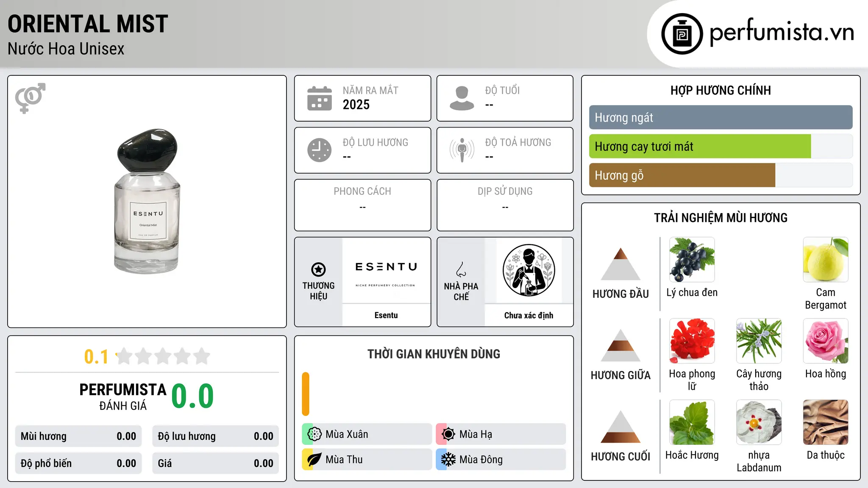Screen dimensions: 868x488
Task: Click the five-star rating row
Action: coord(163,356)
